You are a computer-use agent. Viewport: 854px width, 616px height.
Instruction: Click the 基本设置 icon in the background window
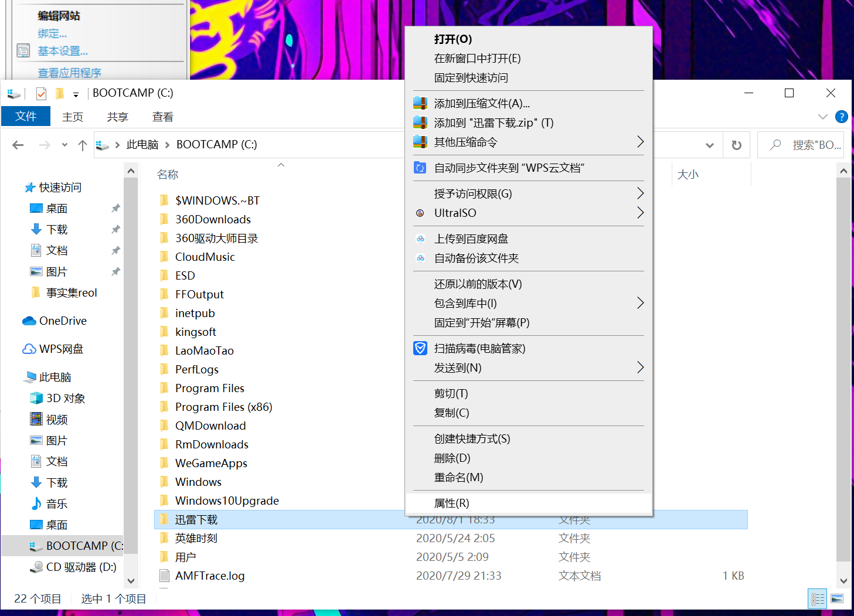pyautogui.click(x=23, y=50)
